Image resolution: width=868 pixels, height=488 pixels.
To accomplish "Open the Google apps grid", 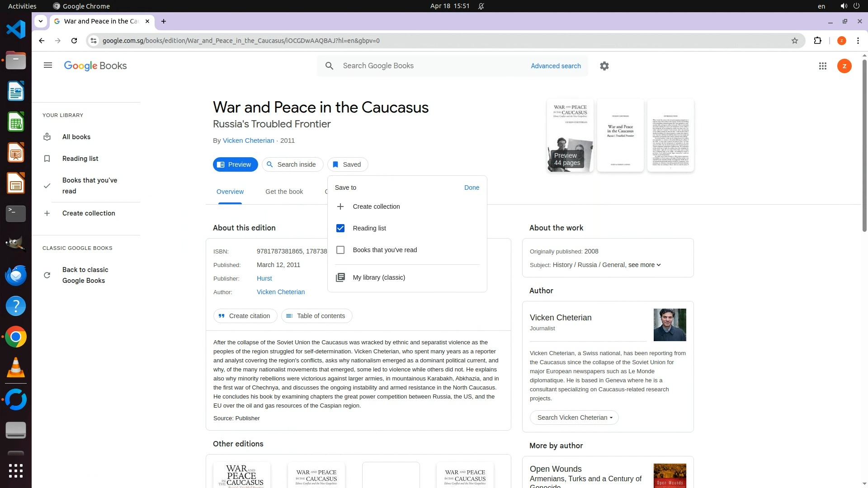I will coord(823,66).
